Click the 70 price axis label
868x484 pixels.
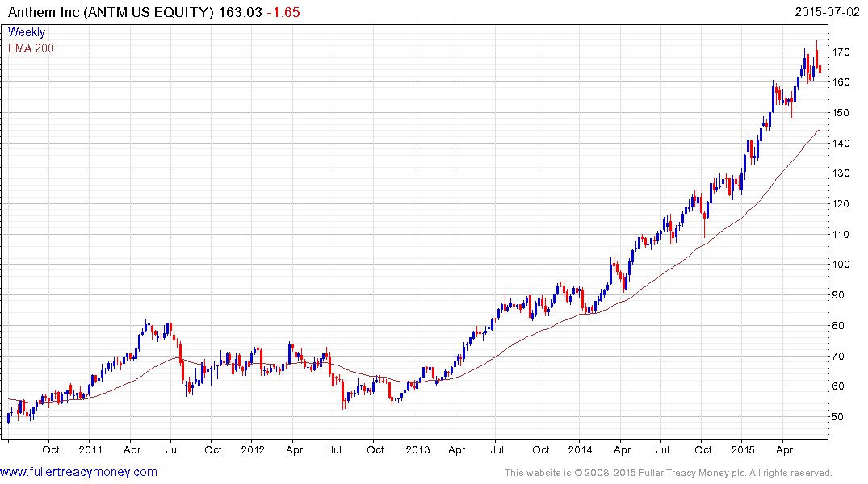[838, 357]
